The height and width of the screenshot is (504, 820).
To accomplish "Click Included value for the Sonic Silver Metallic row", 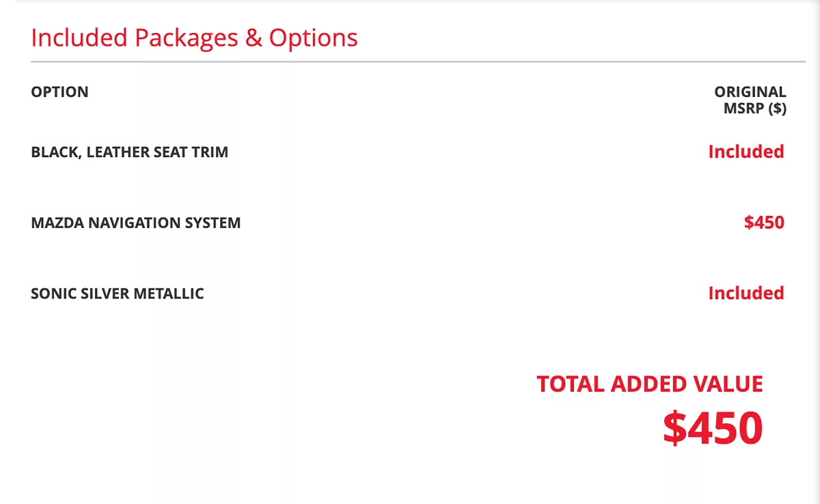I will pyautogui.click(x=746, y=294).
